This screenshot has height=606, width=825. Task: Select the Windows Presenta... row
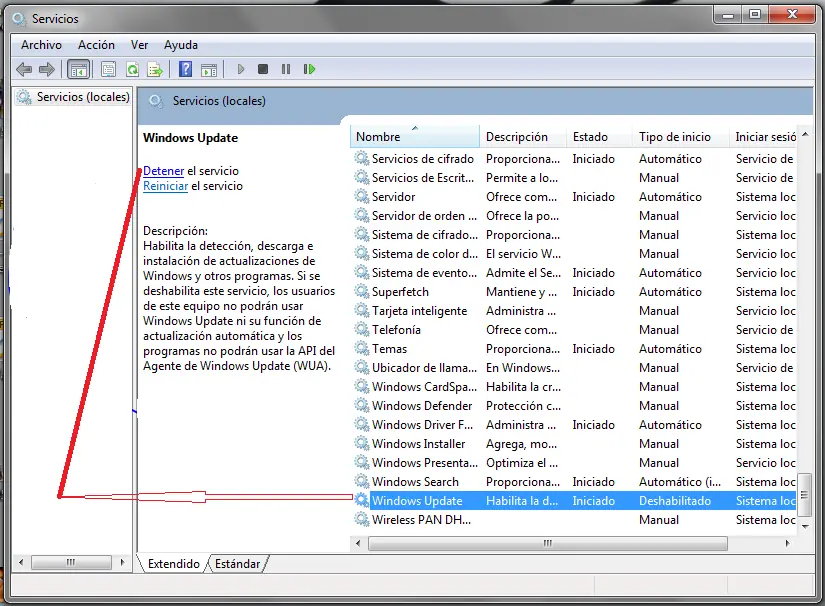point(574,462)
